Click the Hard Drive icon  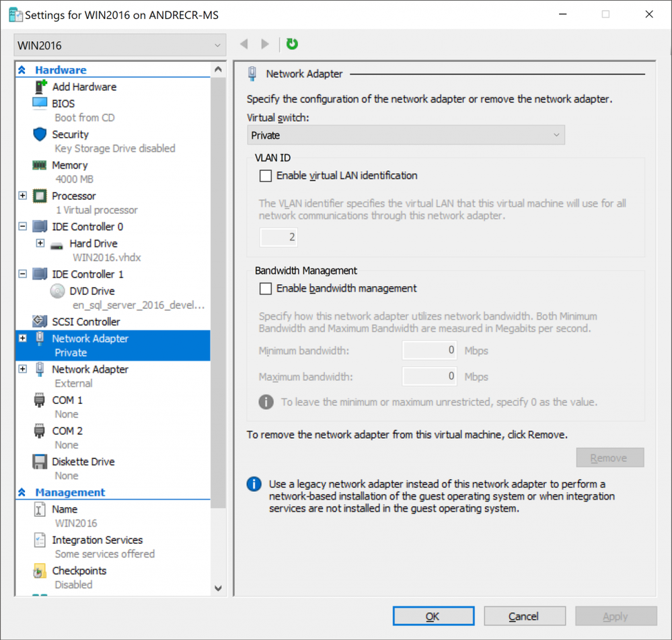pyautogui.click(x=57, y=246)
